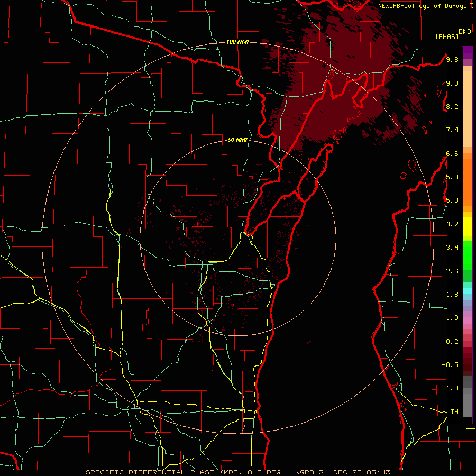Screen dimensions: 476x476
Task: Select the 1.0 scale value label
Action: tap(452, 317)
